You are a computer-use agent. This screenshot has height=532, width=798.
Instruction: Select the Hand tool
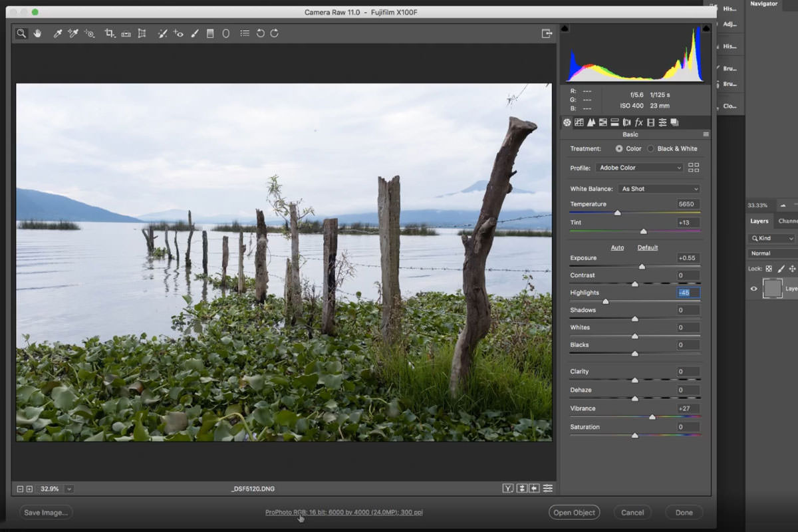[x=37, y=33]
